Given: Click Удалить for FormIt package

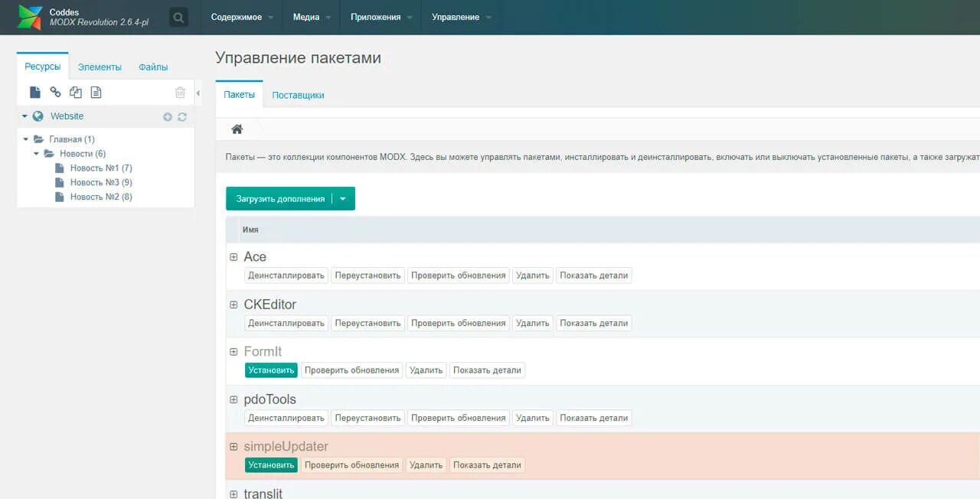Looking at the screenshot, I should (426, 370).
